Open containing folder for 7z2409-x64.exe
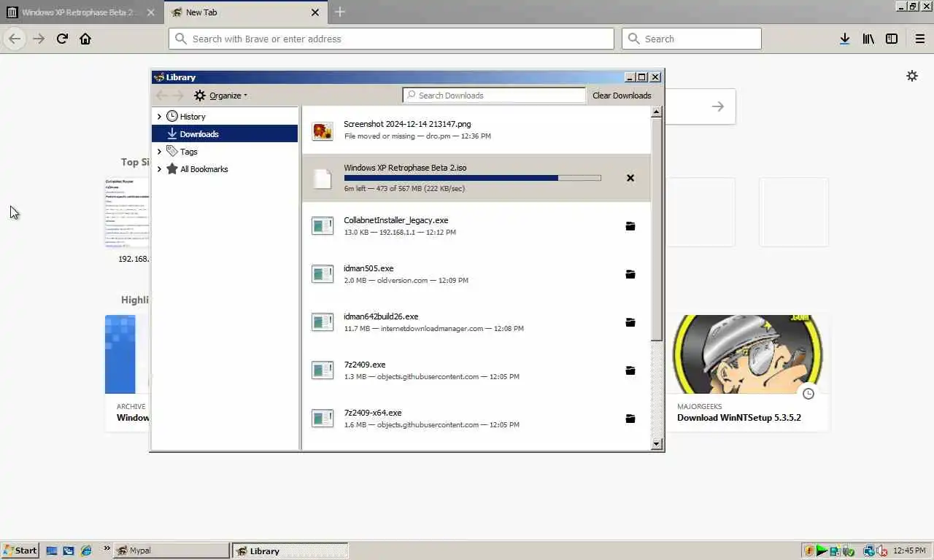Viewport: 934px width, 560px height. [x=630, y=419]
